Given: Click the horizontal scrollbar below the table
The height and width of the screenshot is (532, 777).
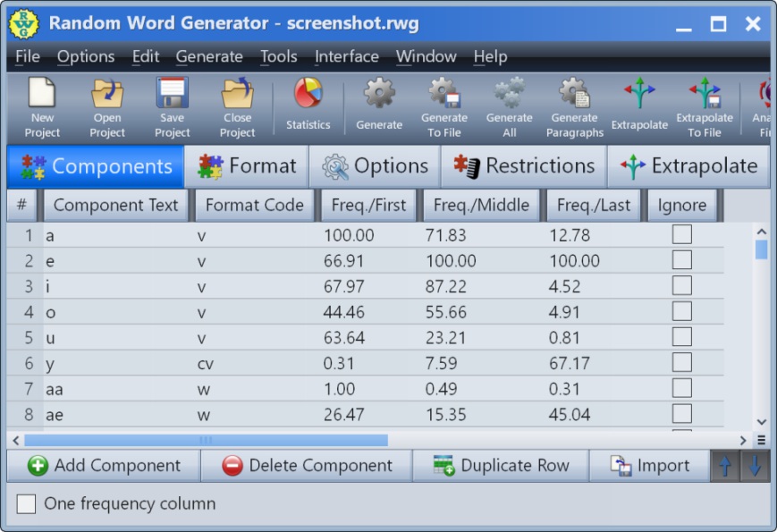Looking at the screenshot, I should coord(206,440).
